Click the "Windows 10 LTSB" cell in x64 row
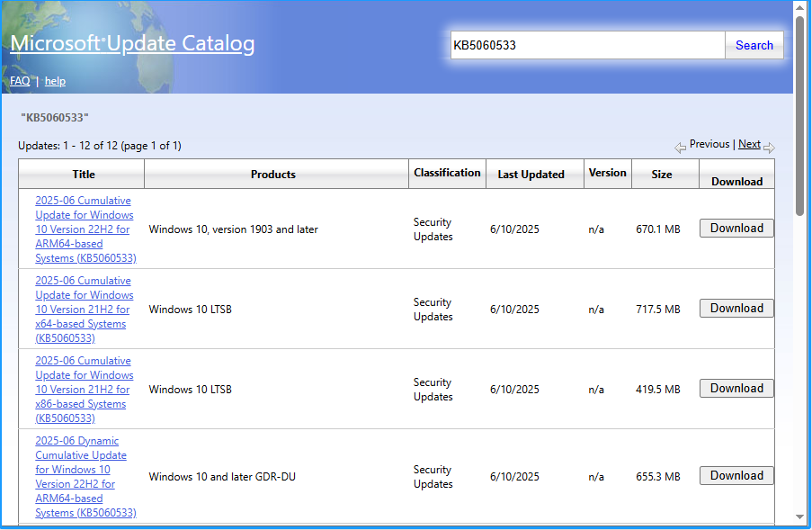 tap(190, 310)
